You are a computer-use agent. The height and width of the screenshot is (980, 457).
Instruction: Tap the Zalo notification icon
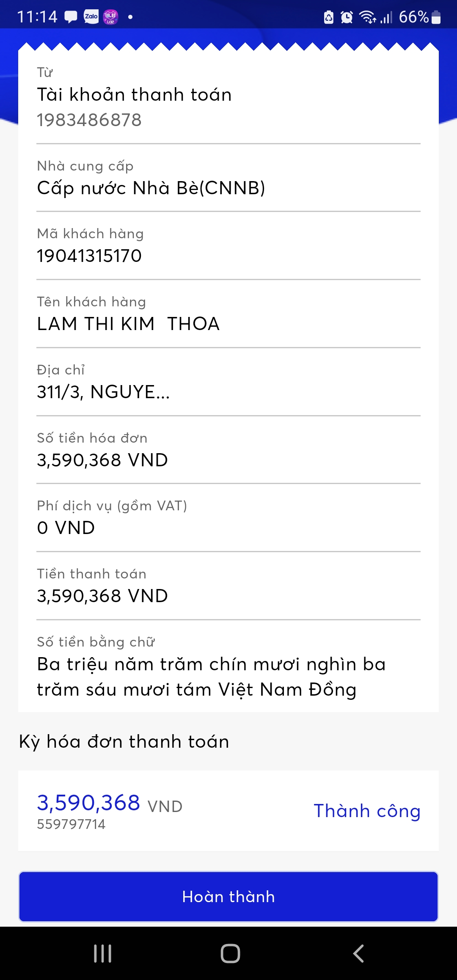(91, 17)
